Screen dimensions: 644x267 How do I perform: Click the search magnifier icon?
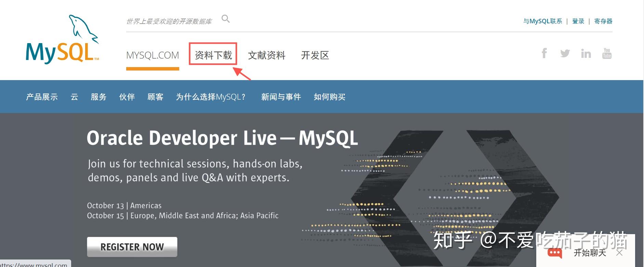226,18
